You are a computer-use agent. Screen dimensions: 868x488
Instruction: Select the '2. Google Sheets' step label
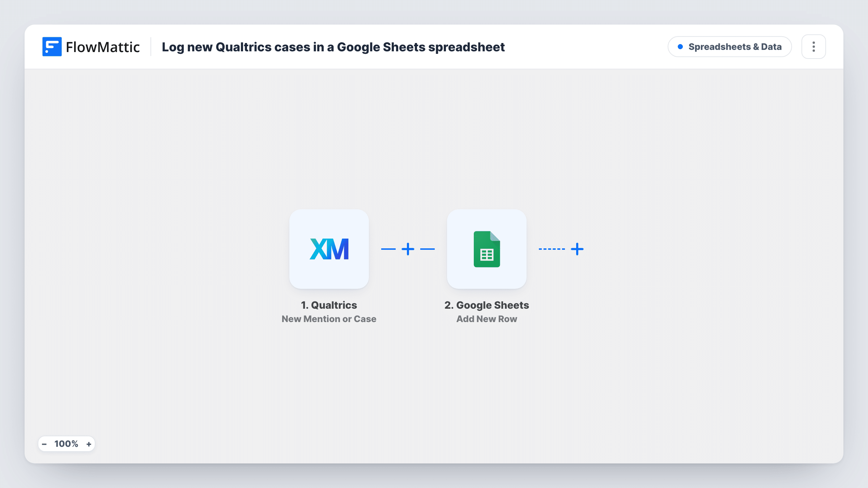[487, 305]
